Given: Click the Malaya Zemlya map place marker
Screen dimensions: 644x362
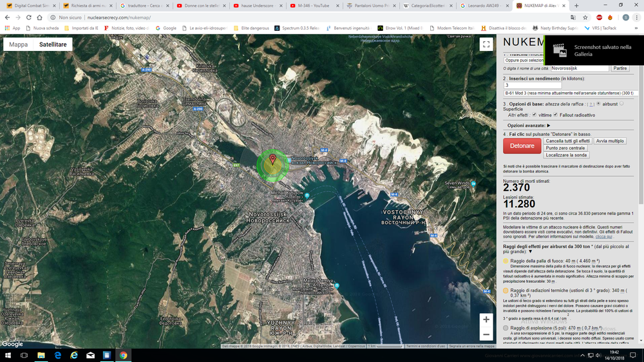Looking at the screenshot, I should point(337,285).
